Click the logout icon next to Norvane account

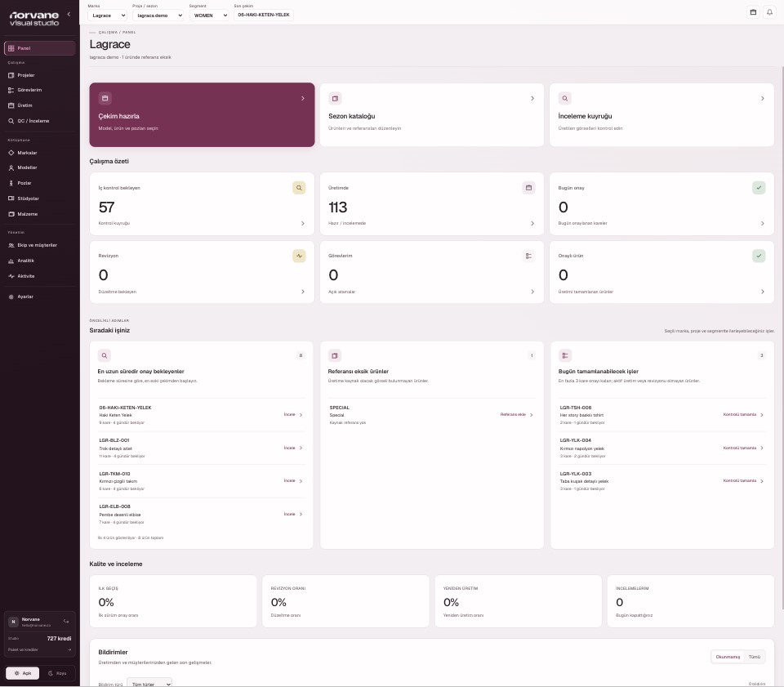(66, 621)
